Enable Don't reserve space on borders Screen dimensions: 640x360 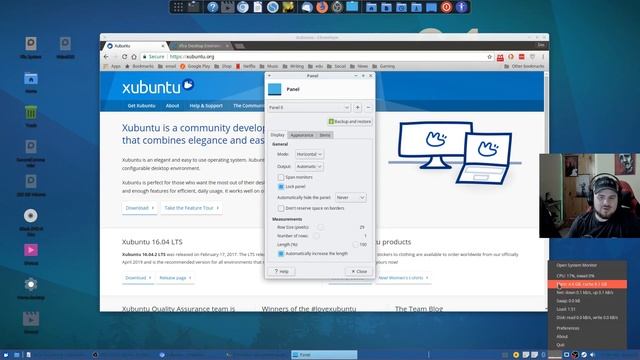tap(281, 208)
